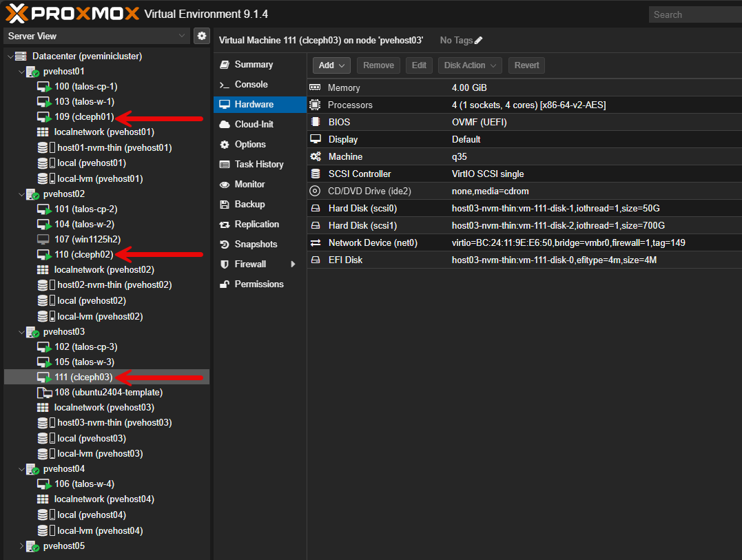Click Network Device (net0) arrows icon
742x560 pixels.
[315, 242]
